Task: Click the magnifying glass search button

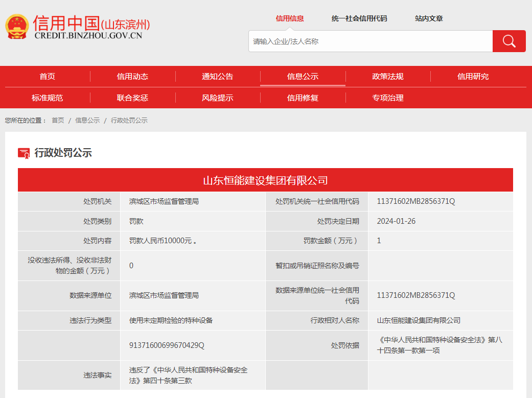Action: pos(508,41)
